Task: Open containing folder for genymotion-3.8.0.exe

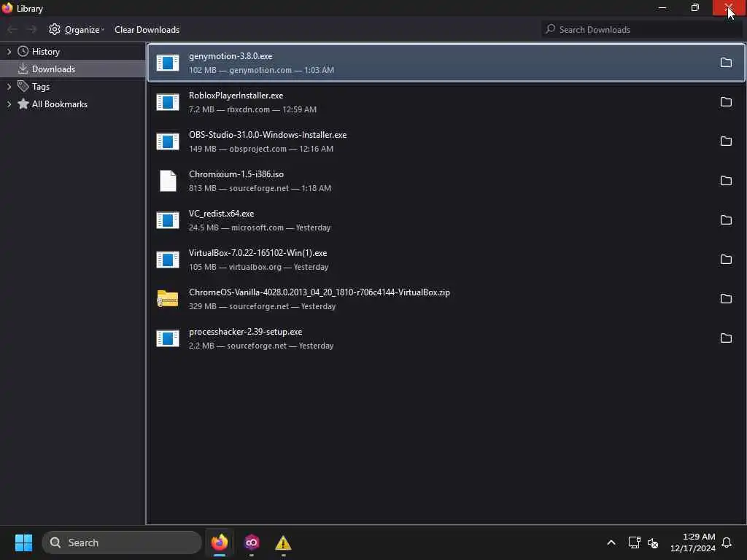Action: pyautogui.click(x=726, y=63)
